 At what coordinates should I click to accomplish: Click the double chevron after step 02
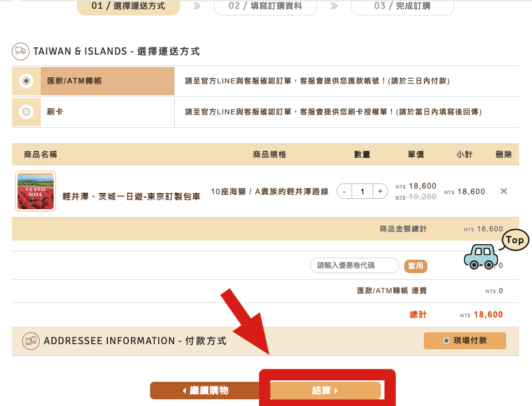coord(334,6)
